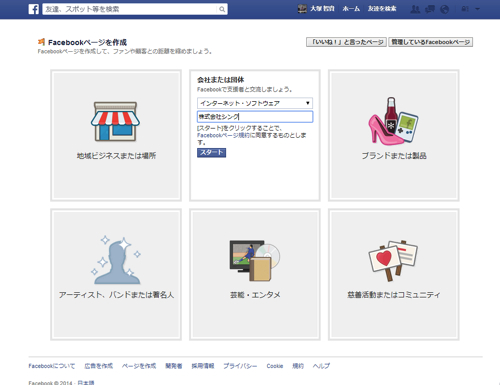Open profile name link in top bar

(322, 9)
